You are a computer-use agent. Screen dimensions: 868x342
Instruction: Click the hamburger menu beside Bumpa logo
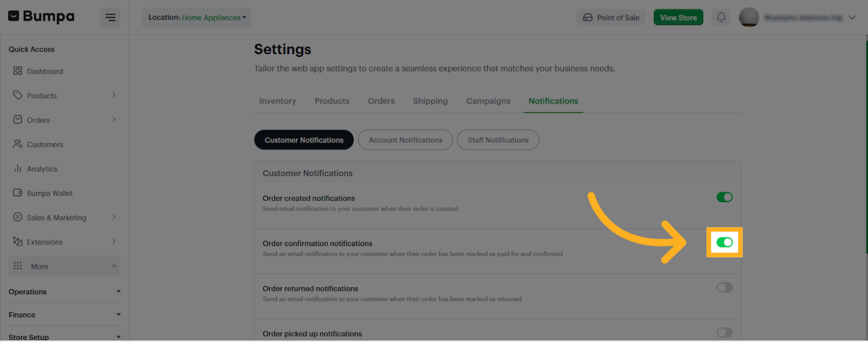point(111,17)
